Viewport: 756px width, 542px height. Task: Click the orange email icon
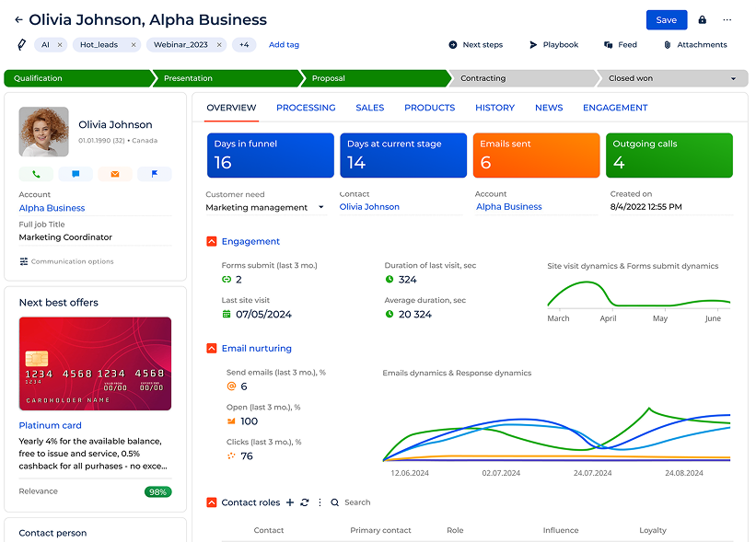click(x=115, y=174)
